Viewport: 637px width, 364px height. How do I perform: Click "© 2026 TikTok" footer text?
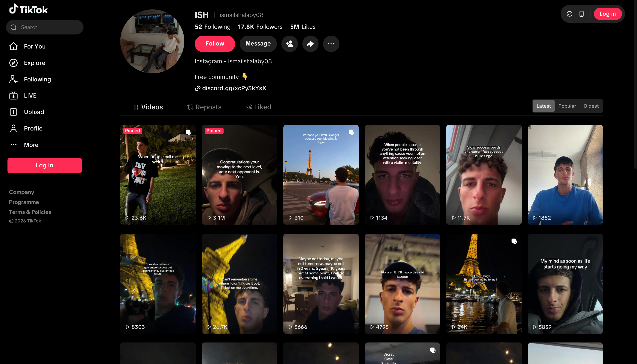25,221
